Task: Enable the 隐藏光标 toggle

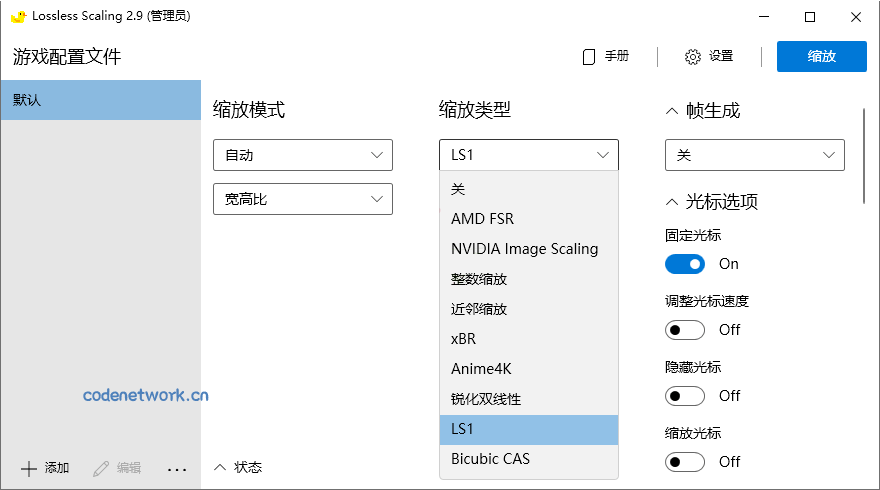Action: (x=685, y=396)
